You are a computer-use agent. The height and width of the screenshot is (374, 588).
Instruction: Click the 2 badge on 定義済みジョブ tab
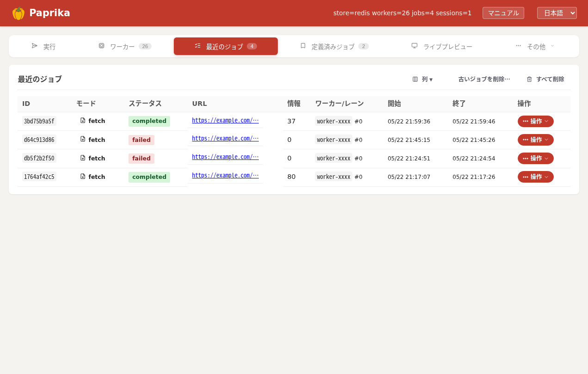click(363, 46)
